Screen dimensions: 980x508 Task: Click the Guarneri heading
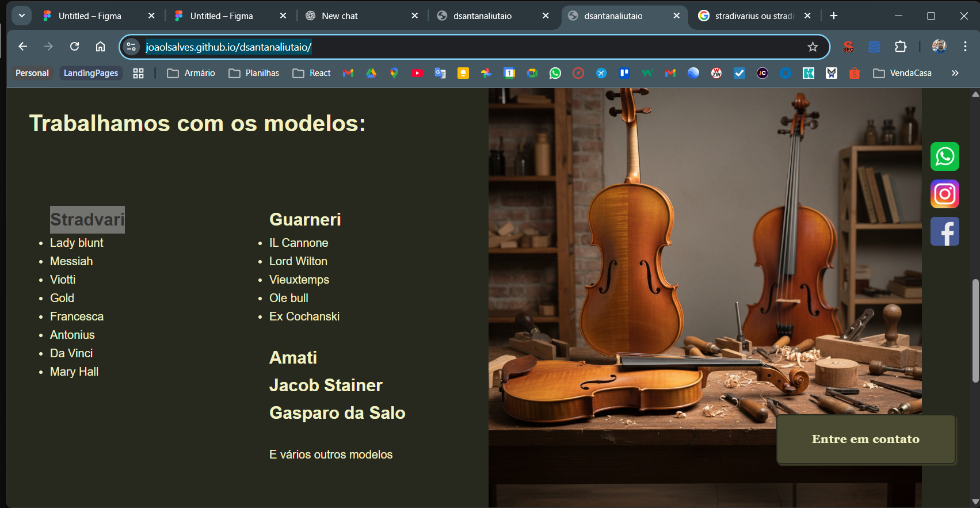pyautogui.click(x=305, y=220)
